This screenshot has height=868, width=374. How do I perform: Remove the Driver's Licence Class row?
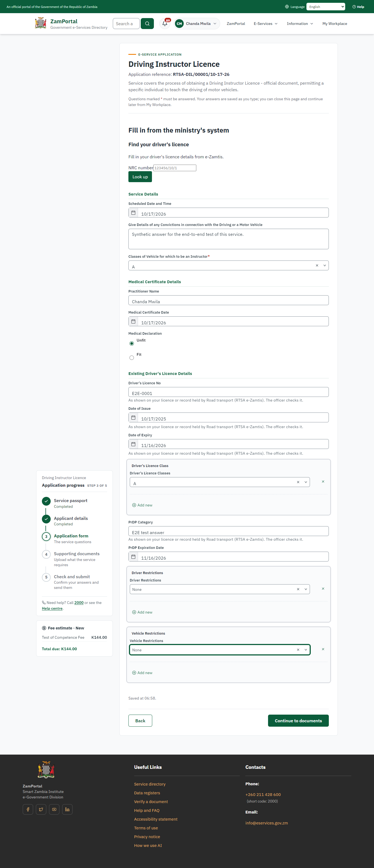[x=323, y=482]
